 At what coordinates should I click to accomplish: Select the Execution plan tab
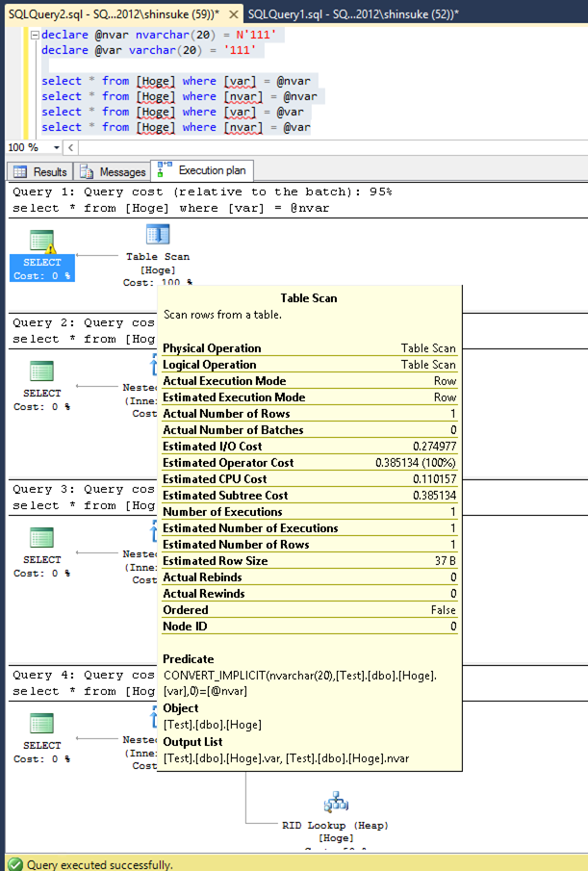(x=202, y=170)
